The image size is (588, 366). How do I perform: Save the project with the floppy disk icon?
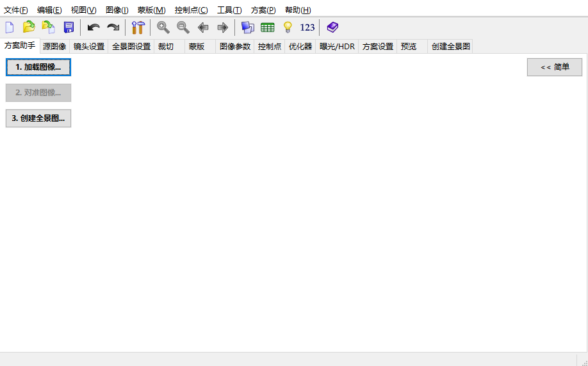point(69,27)
